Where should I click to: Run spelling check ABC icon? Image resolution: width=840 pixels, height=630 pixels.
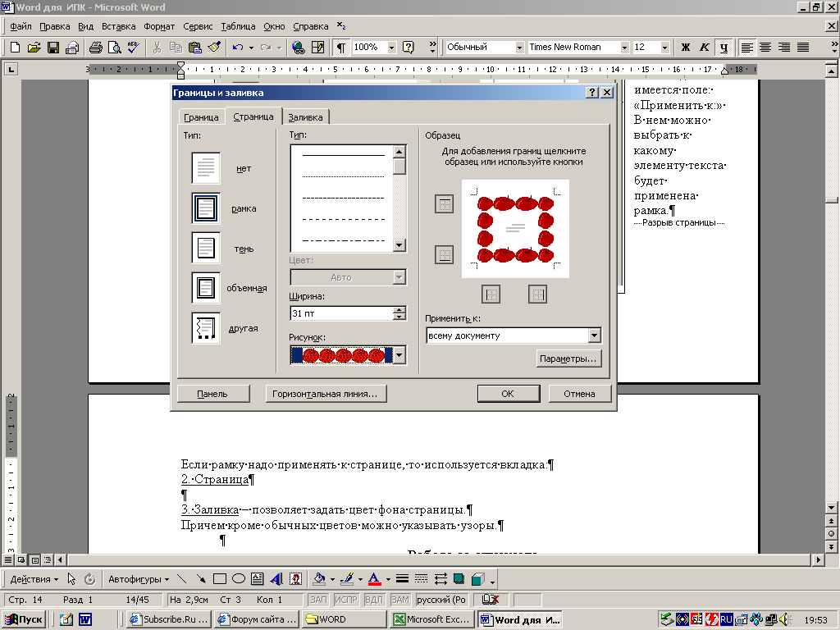pyautogui.click(x=133, y=48)
